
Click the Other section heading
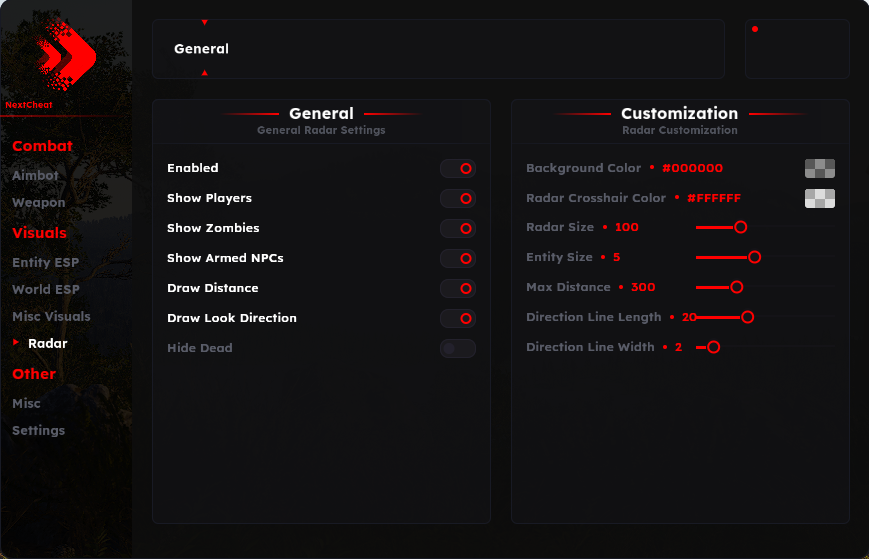click(x=34, y=374)
